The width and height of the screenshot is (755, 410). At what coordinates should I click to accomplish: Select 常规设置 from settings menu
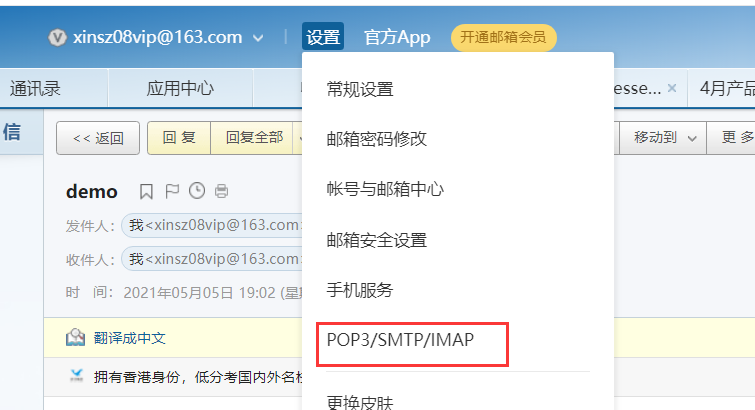360,89
